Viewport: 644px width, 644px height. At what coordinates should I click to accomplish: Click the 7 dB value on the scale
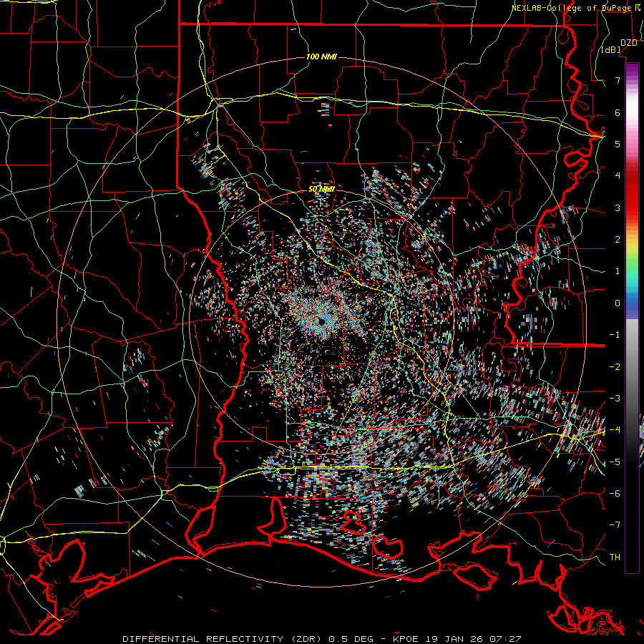click(618, 80)
